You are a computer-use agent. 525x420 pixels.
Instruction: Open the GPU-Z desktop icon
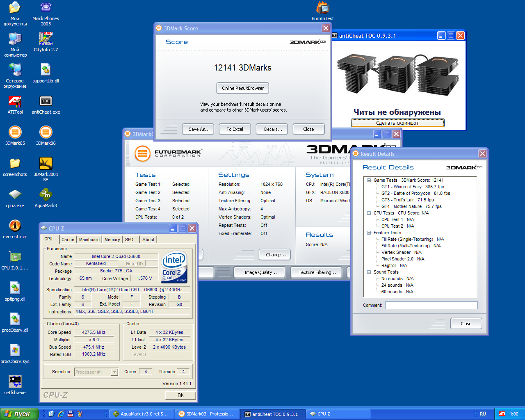click(15, 260)
